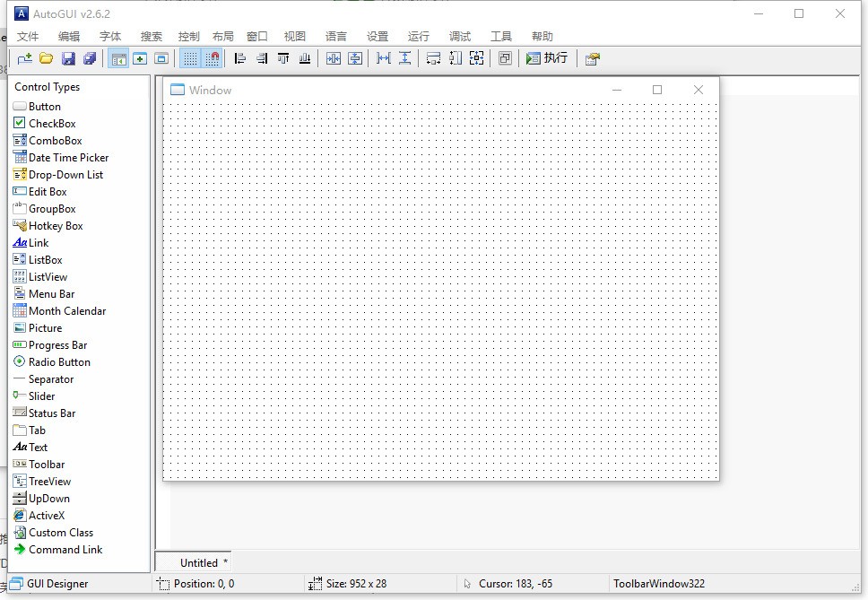Image resolution: width=868 pixels, height=600 pixels.
Task: Choose Drop-Down List control type
Action: tap(65, 175)
